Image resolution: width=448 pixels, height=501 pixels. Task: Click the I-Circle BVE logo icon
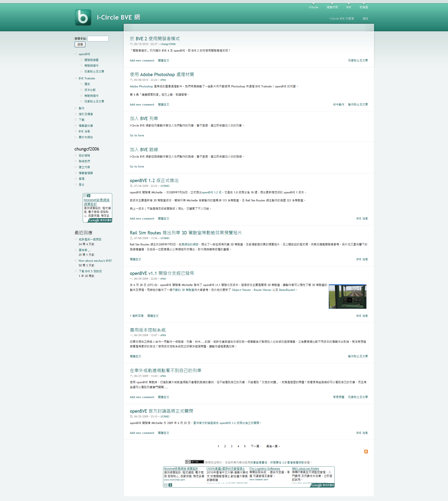pyautogui.click(x=83, y=17)
